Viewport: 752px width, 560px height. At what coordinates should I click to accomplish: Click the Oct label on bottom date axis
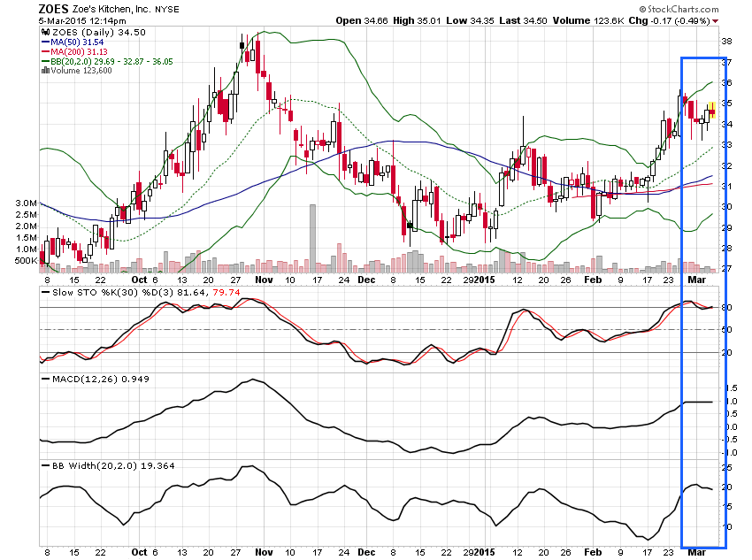click(x=139, y=552)
